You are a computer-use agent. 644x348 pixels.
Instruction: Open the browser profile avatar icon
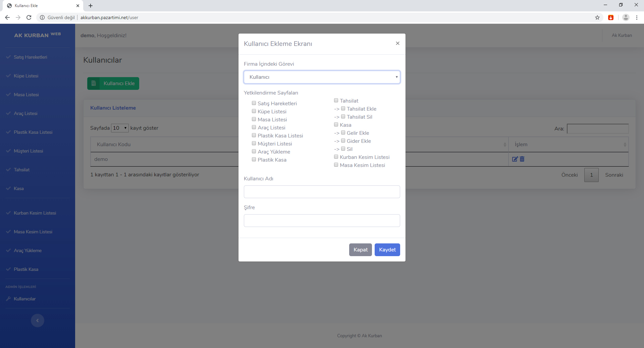[626, 17]
